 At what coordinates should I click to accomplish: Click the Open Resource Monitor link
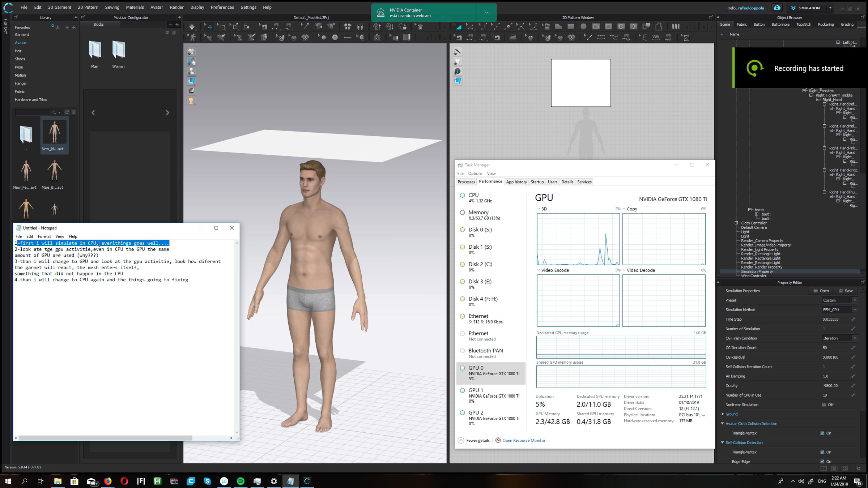(524, 440)
